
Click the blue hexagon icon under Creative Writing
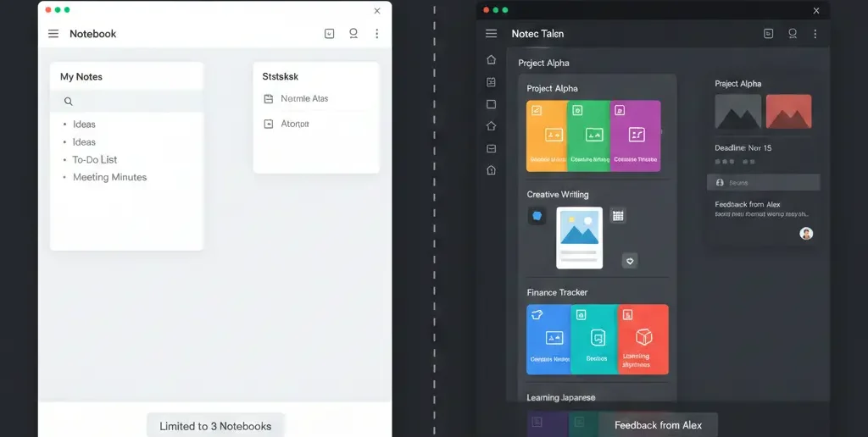click(536, 216)
